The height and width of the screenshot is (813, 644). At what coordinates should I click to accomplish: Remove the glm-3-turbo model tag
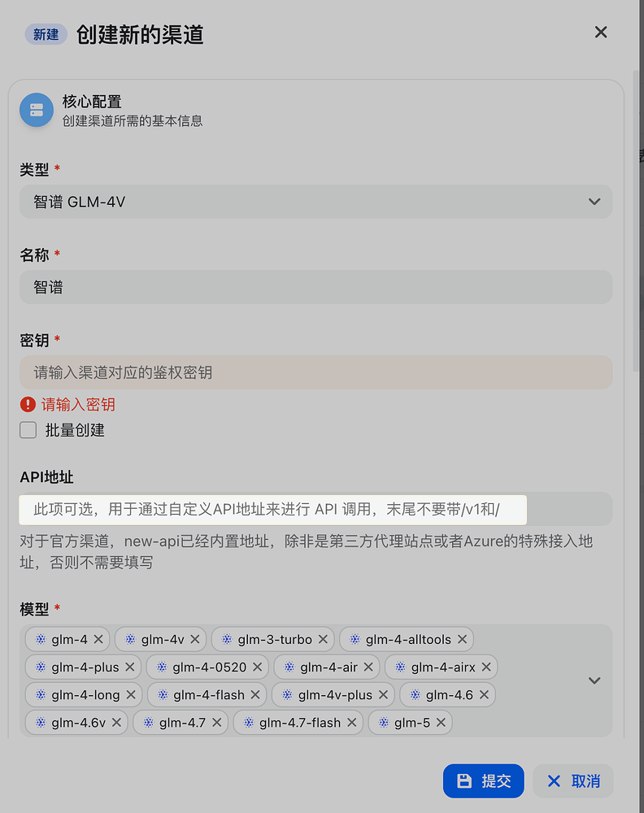click(323, 639)
